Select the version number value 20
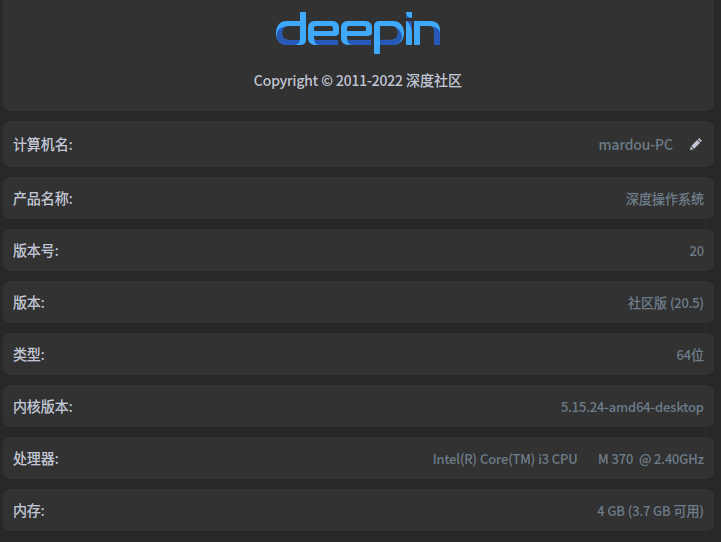Image resolution: width=721 pixels, height=542 pixels. [696, 251]
